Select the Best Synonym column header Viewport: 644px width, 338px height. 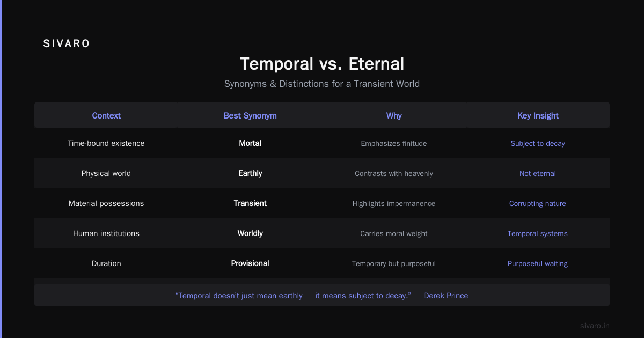(250, 115)
